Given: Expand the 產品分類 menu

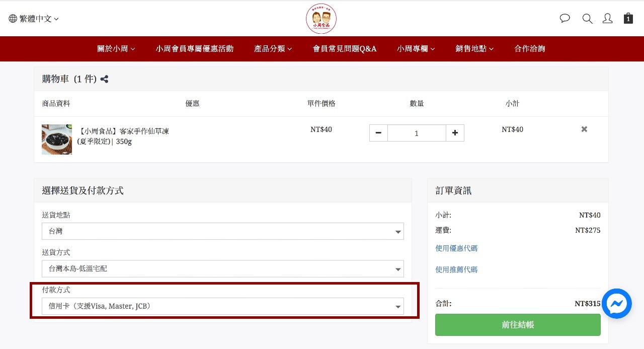Looking at the screenshot, I should pyautogui.click(x=273, y=49).
